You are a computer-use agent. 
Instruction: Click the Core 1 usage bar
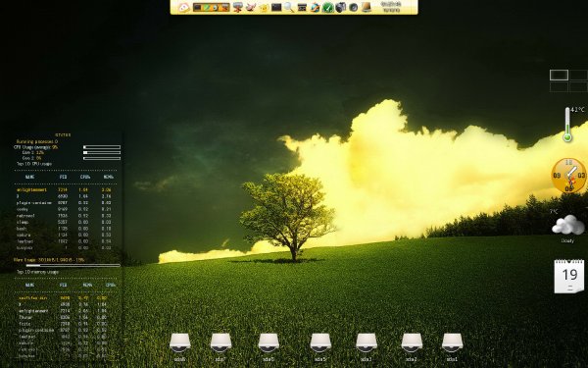coord(102,153)
